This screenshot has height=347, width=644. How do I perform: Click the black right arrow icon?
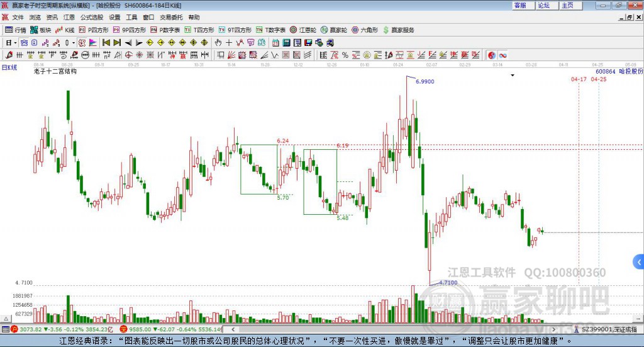[x=139, y=43]
